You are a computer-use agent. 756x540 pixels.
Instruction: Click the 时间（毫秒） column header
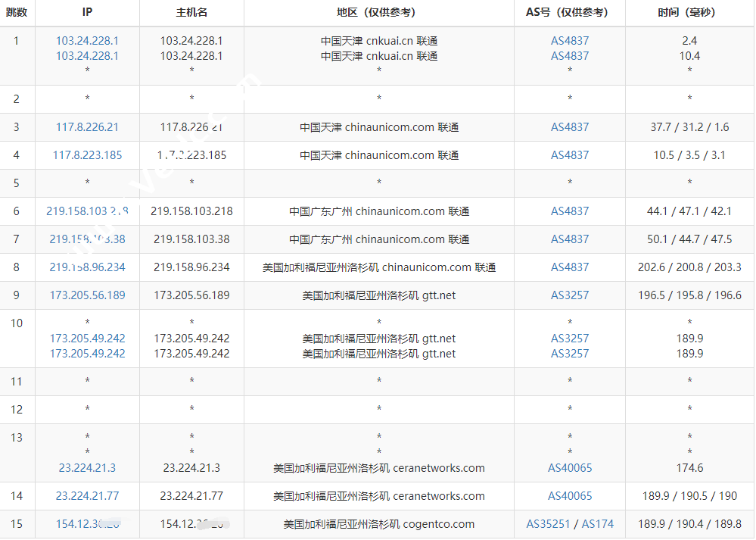(x=689, y=12)
